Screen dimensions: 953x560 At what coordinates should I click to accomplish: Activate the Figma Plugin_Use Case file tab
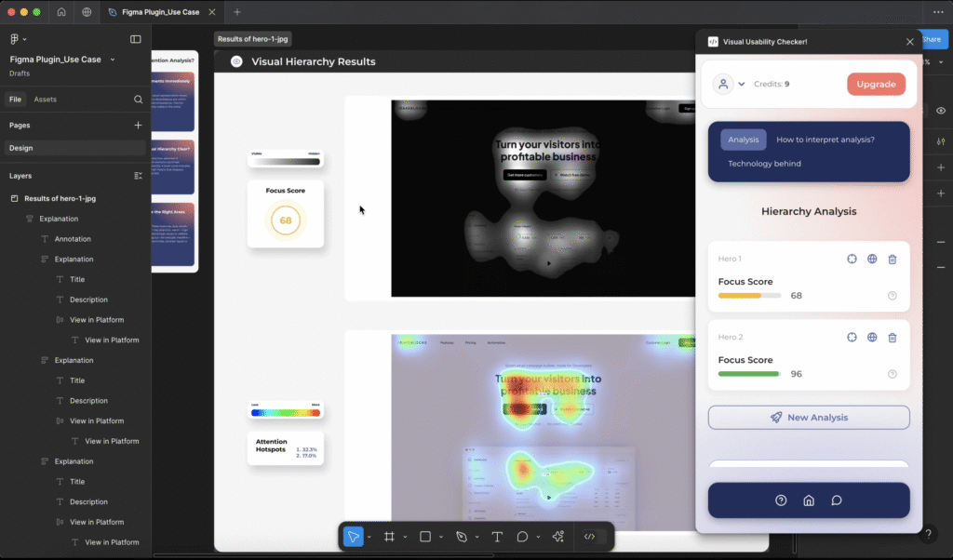click(x=160, y=12)
